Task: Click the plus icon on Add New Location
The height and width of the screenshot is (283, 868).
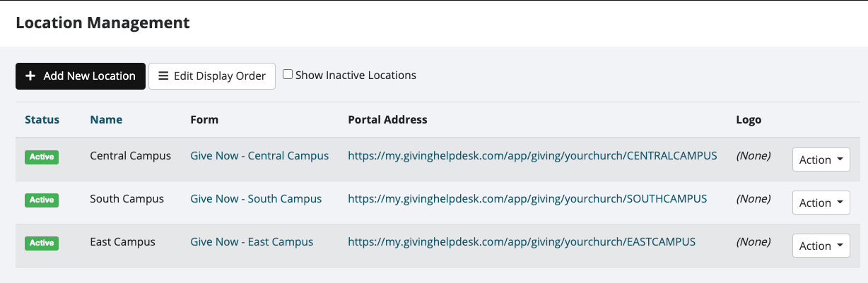Action: click(30, 76)
